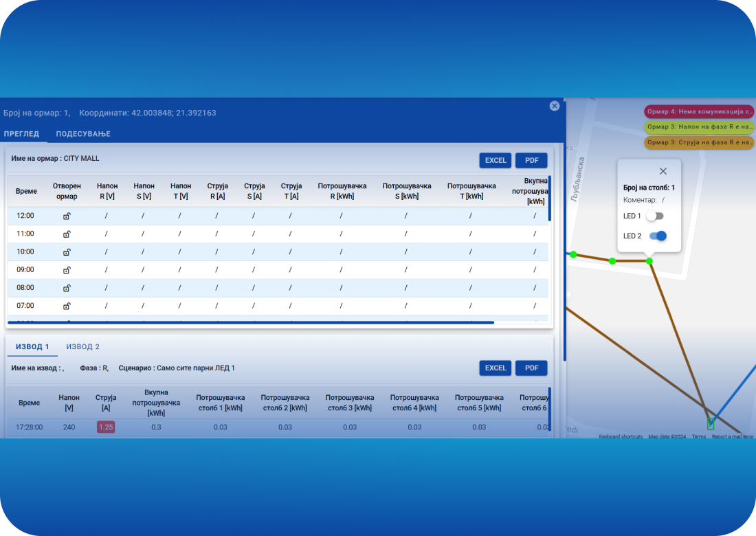The width and height of the screenshot is (756, 536).
Task: Select the ПРЕГЛЕД tab
Action: [21, 134]
